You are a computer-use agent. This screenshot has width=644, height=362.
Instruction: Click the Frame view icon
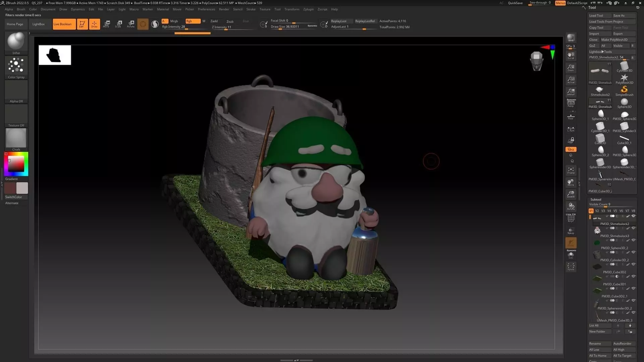(571, 170)
